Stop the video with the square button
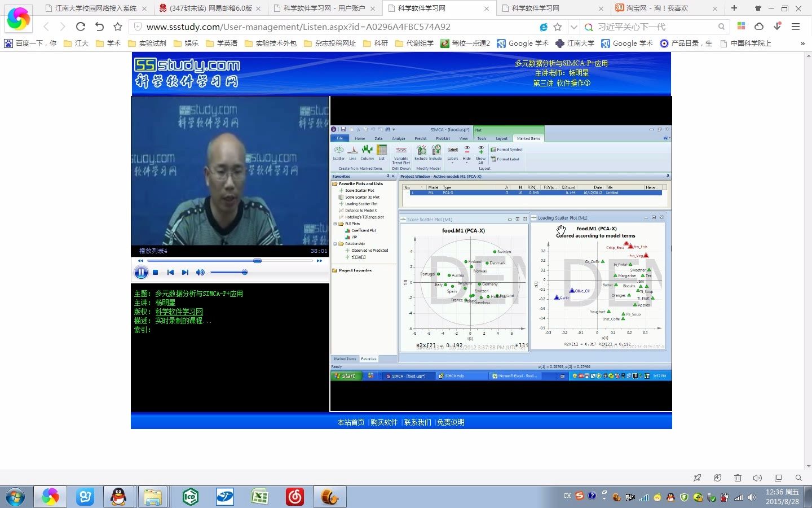The height and width of the screenshot is (508, 812). coord(156,272)
